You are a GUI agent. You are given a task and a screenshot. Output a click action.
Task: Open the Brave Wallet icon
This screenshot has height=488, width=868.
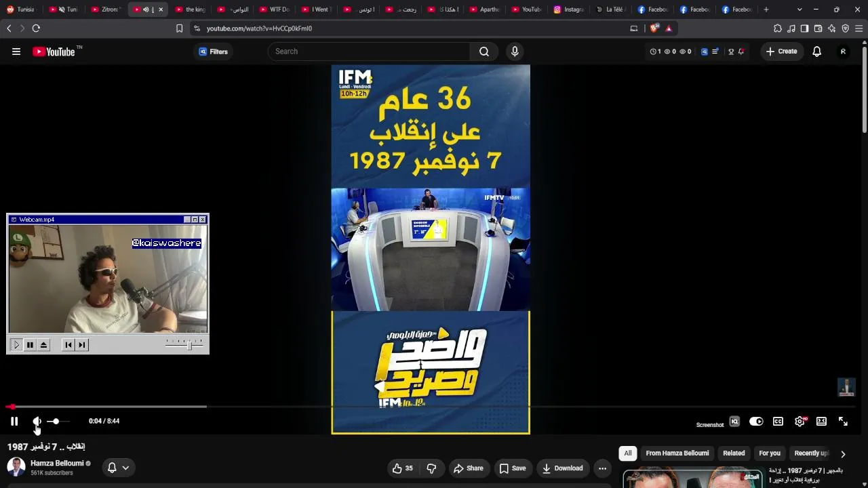(818, 28)
